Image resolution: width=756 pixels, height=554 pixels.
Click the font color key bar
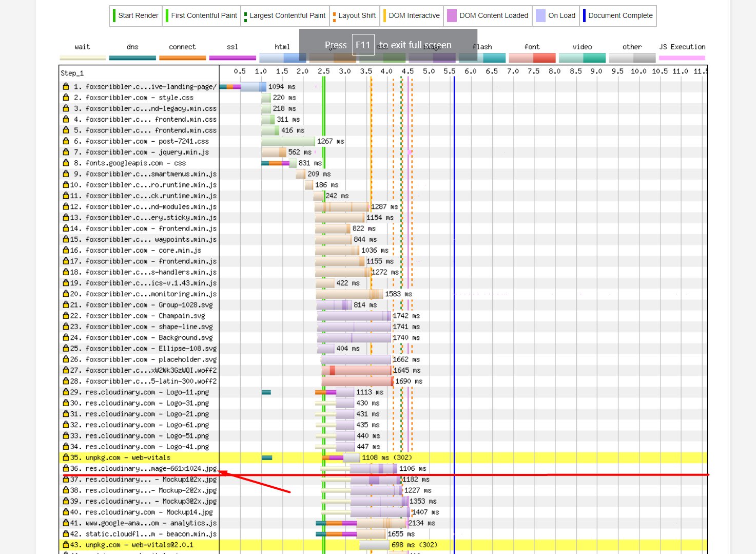tap(532, 58)
